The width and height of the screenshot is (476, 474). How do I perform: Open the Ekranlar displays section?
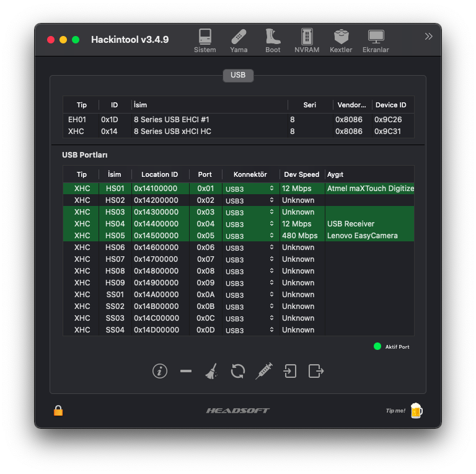pyautogui.click(x=376, y=41)
